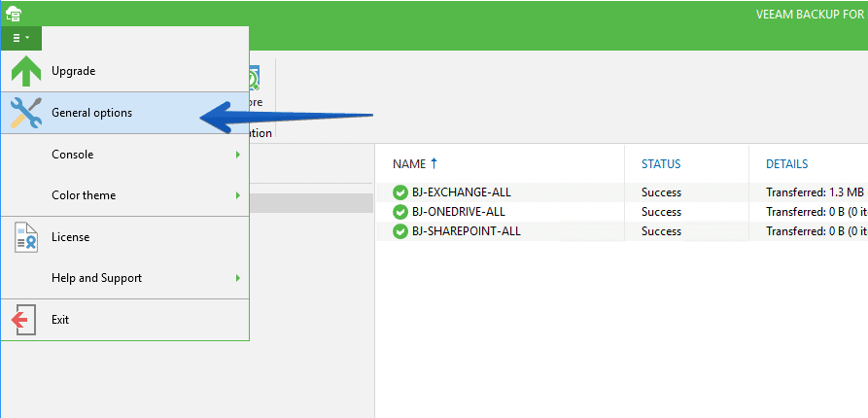The image size is (868, 418).
Task: Expand the Help and Support arrow
Action: tap(238, 278)
